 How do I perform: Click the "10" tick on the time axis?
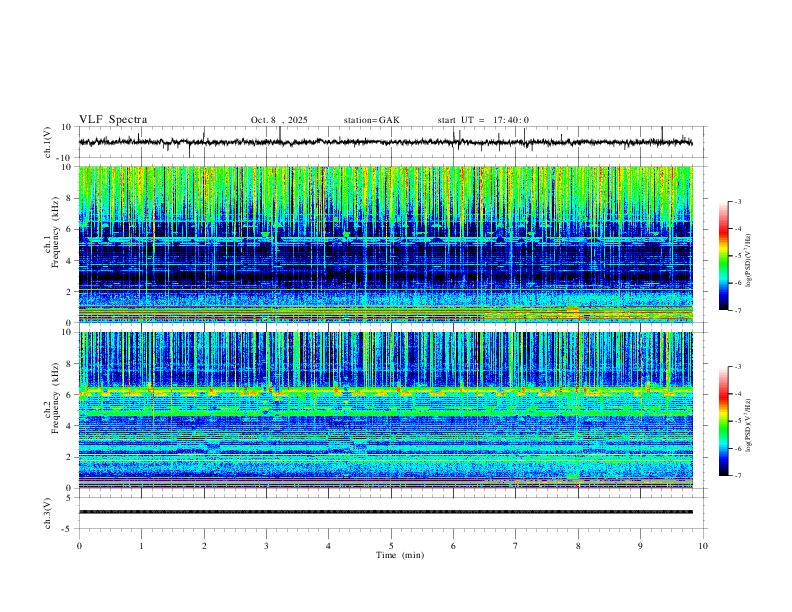703,546
